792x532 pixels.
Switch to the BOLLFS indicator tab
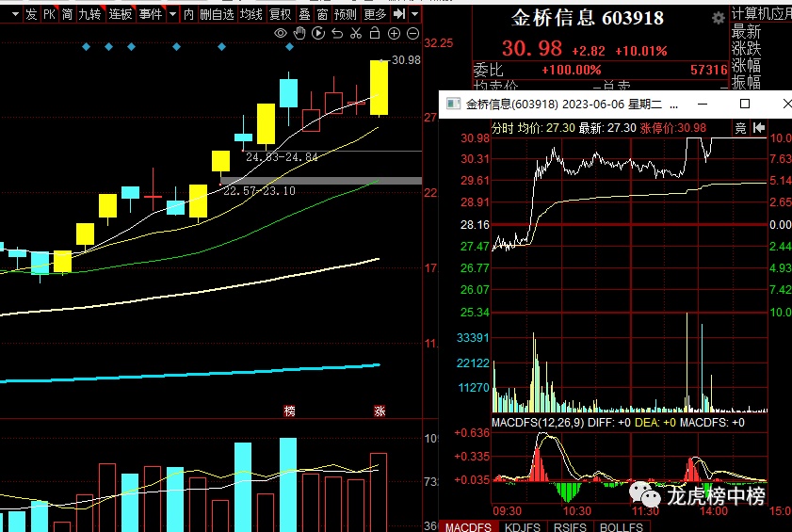[x=621, y=526]
